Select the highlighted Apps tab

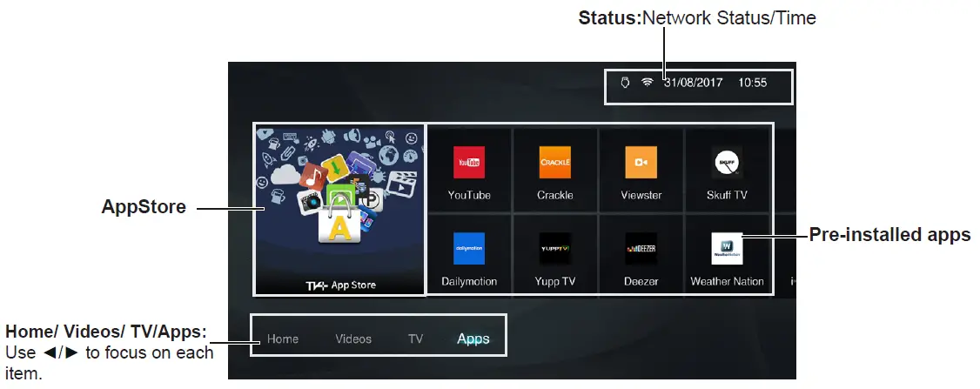pos(473,339)
